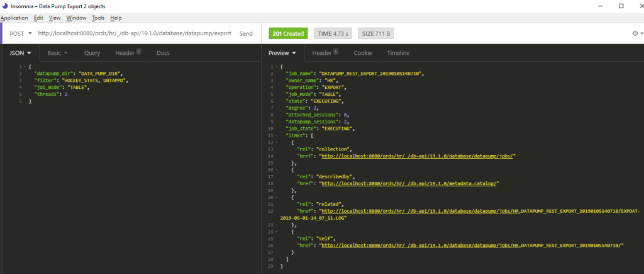Image resolution: width=644 pixels, height=274 pixels.
Task: Open the Basic auth dropdown
Action: tap(57, 53)
